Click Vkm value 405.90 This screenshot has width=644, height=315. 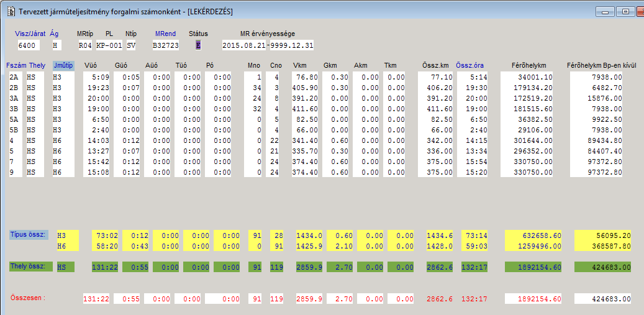point(305,88)
